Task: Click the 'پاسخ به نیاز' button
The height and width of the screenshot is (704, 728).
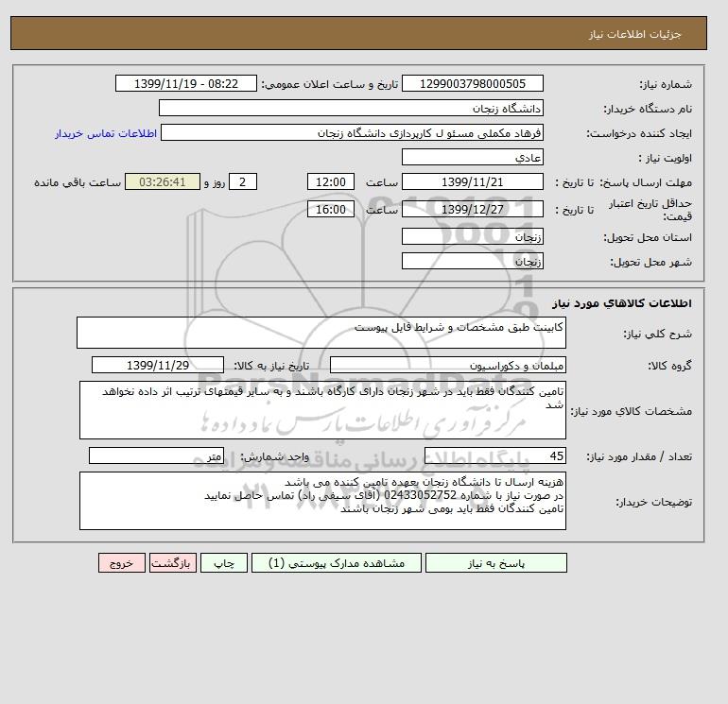Action: click(495, 563)
